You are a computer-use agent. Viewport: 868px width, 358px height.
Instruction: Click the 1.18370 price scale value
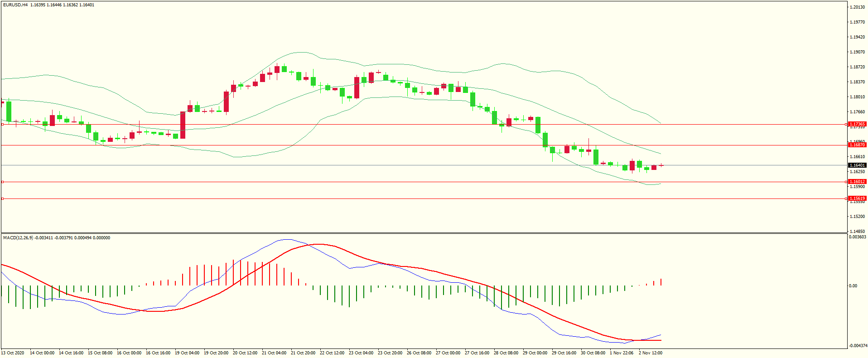tap(858, 82)
